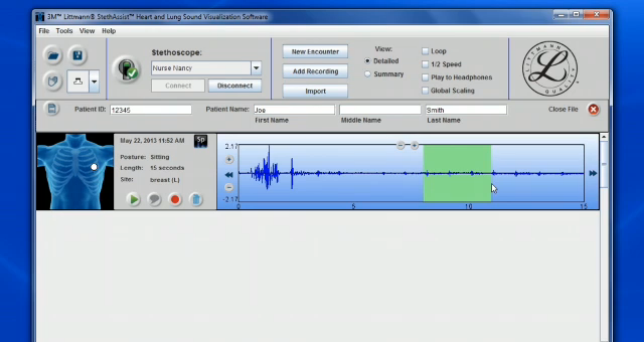Click the torso body site thumbnail
This screenshot has height=342, width=644.
tap(75, 172)
